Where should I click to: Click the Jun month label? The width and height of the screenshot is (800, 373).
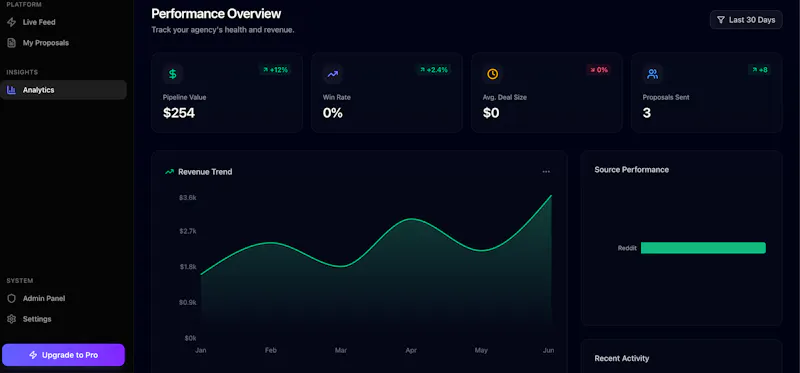pos(549,351)
